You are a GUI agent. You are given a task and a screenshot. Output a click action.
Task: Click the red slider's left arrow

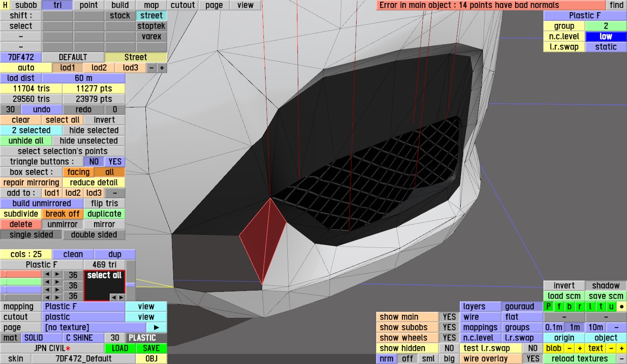click(47, 274)
